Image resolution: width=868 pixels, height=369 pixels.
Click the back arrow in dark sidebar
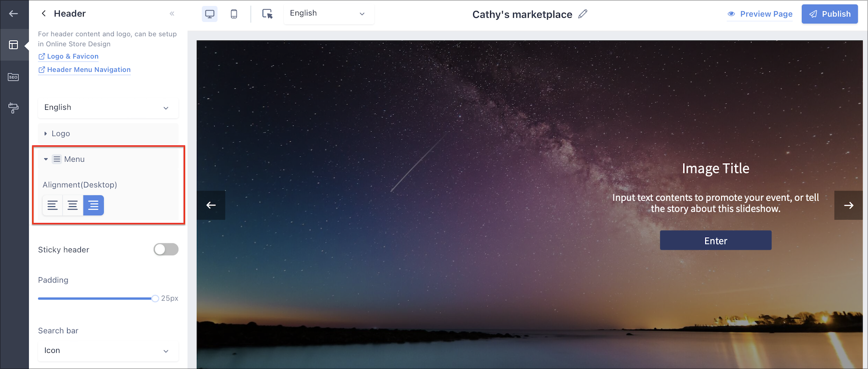(x=13, y=13)
